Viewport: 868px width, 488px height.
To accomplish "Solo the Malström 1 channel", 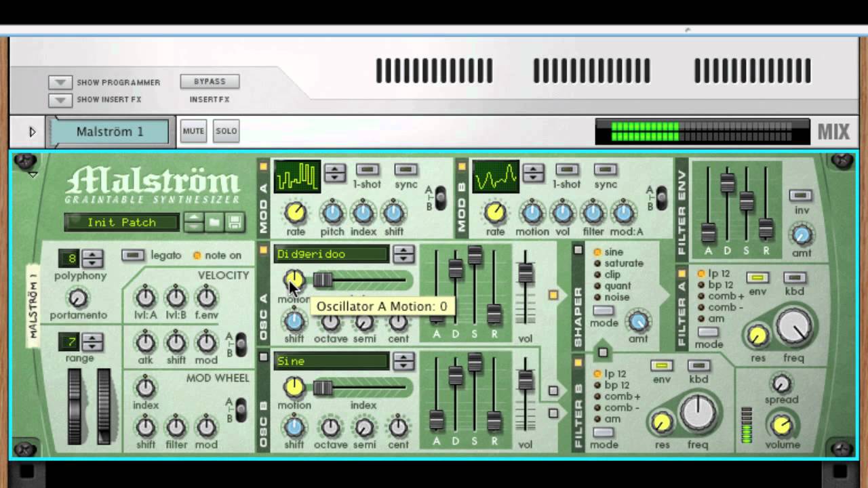I will coord(226,131).
